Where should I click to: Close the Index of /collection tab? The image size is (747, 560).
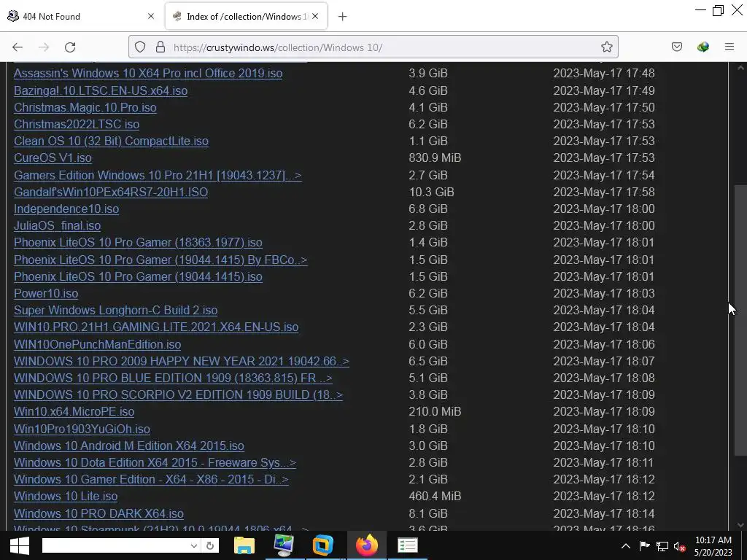coord(315,16)
